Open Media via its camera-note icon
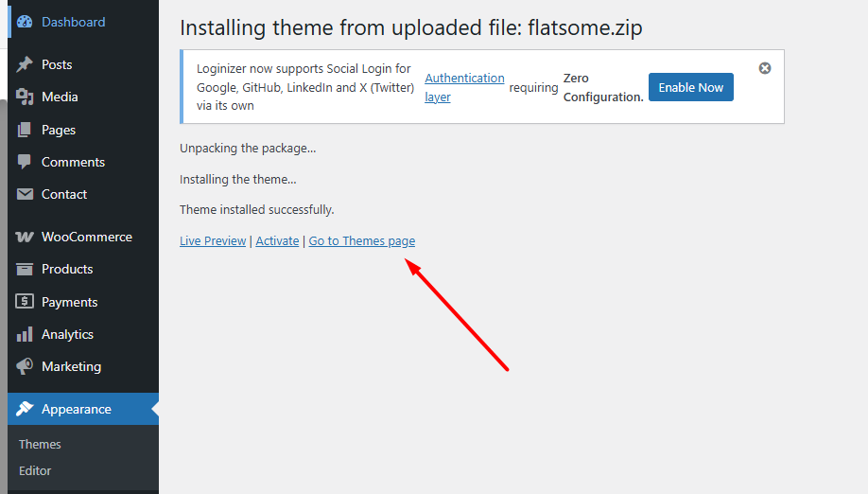Image resolution: width=868 pixels, height=494 pixels. click(25, 97)
